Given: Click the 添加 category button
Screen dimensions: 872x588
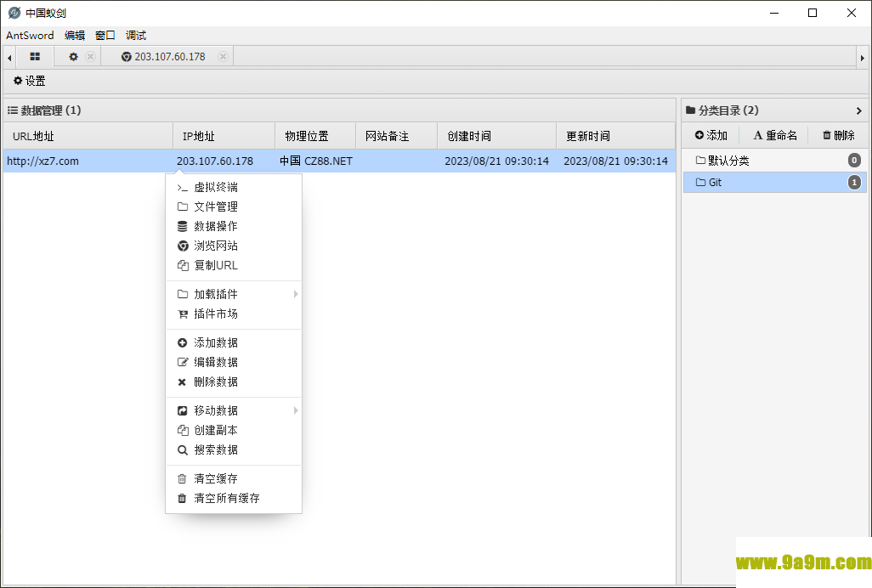Looking at the screenshot, I should coord(711,135).
